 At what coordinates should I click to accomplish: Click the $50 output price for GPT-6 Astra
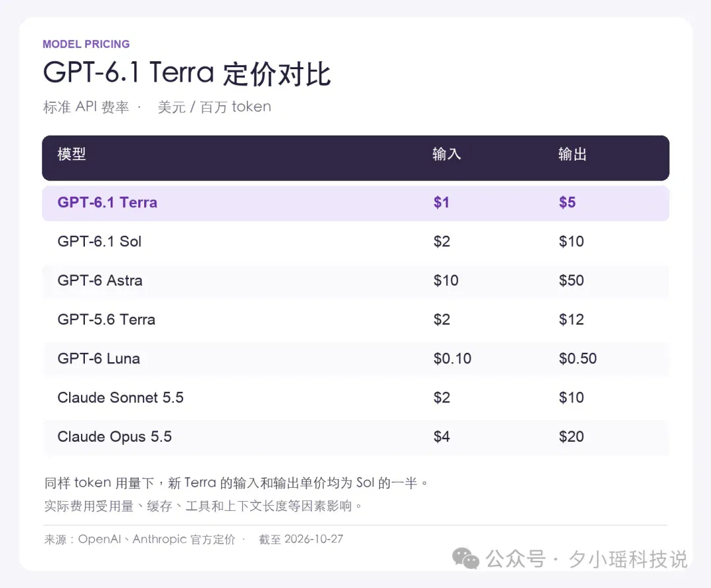pos(571,281)
